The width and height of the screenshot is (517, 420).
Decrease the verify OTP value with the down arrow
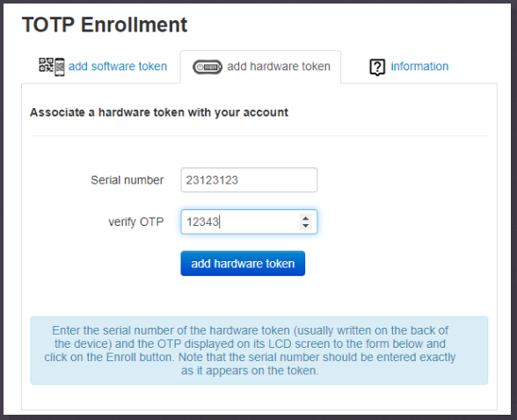(x=306, y=226)
